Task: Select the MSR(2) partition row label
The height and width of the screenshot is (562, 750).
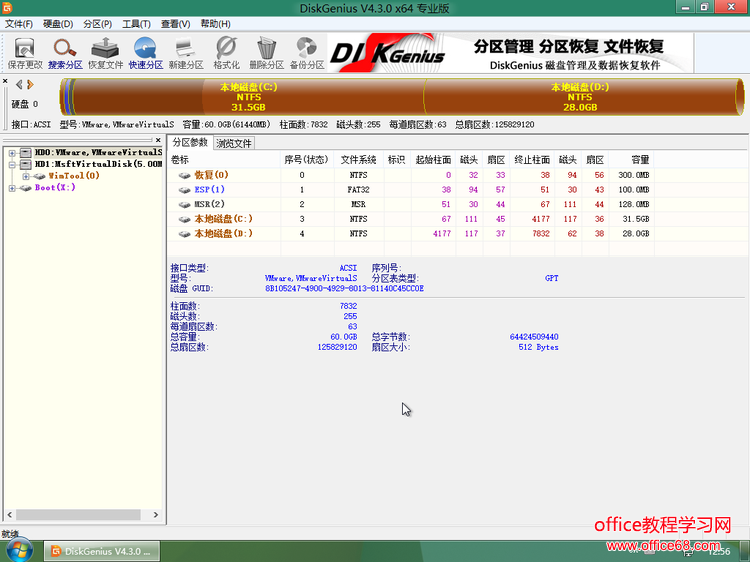Action: [x=210, y=204]
